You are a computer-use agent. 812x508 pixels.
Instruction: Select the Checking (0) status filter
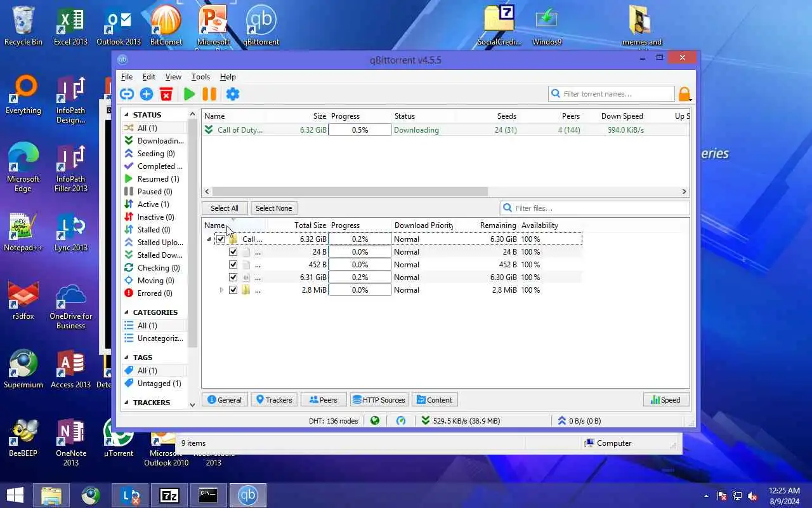click(155, 268)
